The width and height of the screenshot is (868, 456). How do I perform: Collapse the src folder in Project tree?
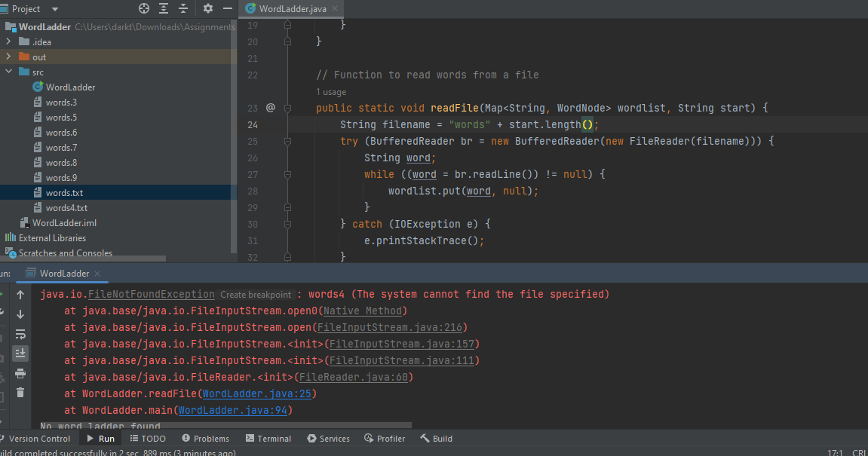(x=8, y=72)
